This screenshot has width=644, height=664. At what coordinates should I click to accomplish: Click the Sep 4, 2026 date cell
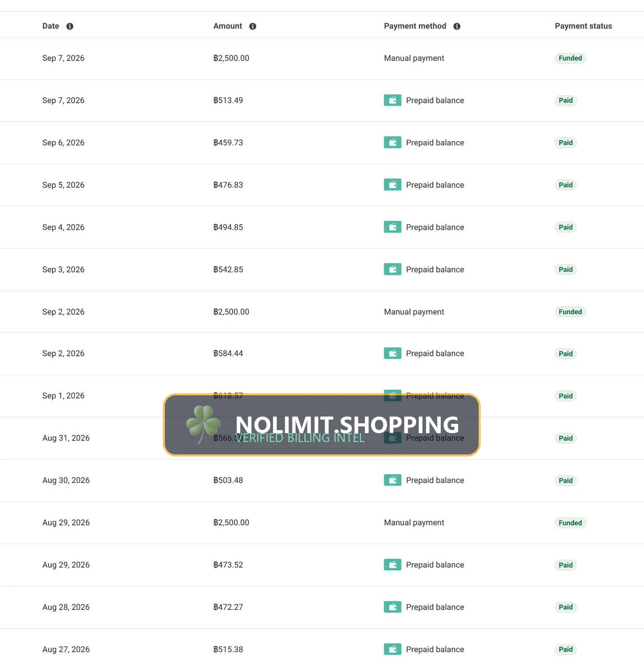[x=63, y=227]
